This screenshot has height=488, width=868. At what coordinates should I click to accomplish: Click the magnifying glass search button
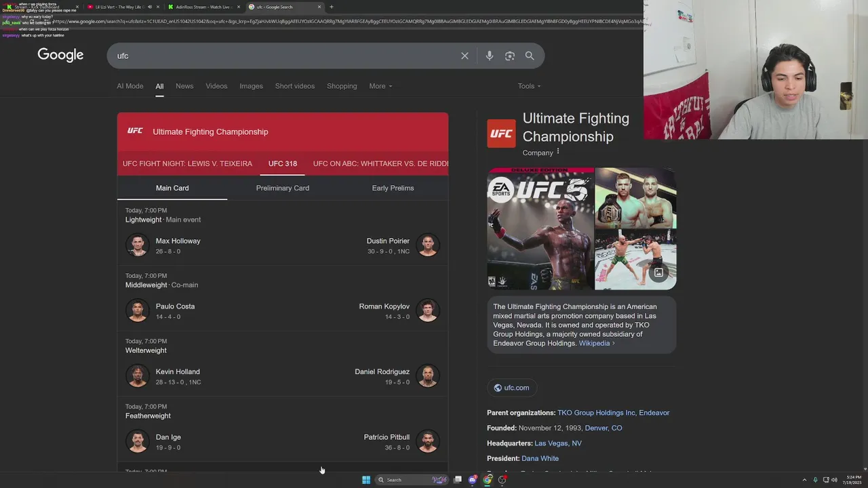tap(530, 56)
